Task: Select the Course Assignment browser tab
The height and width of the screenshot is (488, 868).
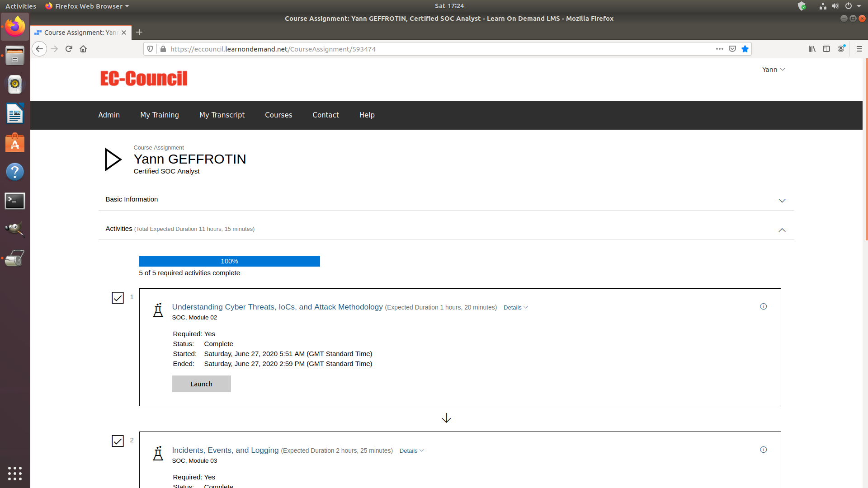Action: pyautogui.click(x=81, y=33)
